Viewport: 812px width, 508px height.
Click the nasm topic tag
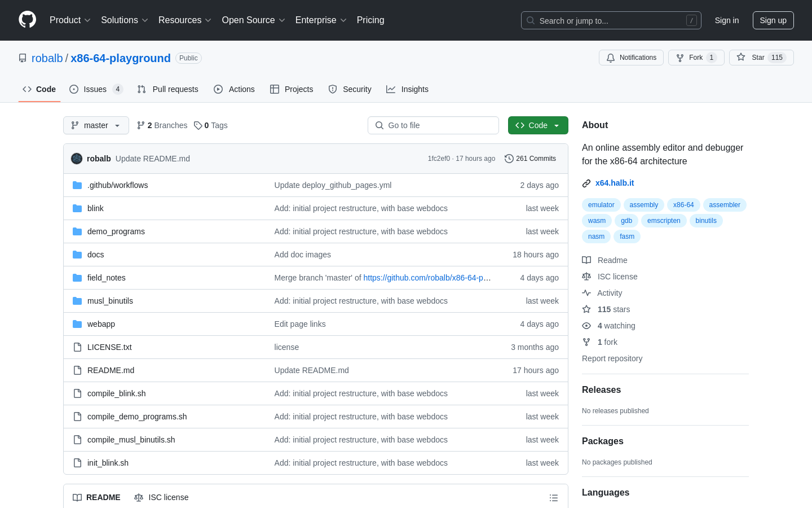click(x=596, y=237)
